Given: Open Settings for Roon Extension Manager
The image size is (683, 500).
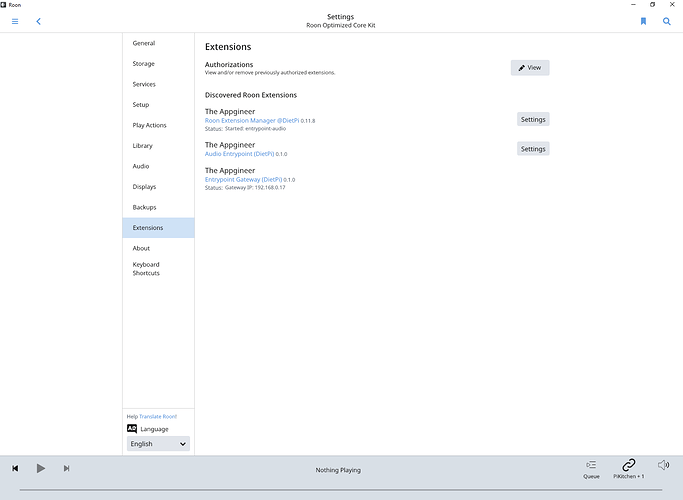Looking at the screenshot, I should coord(533,119).
